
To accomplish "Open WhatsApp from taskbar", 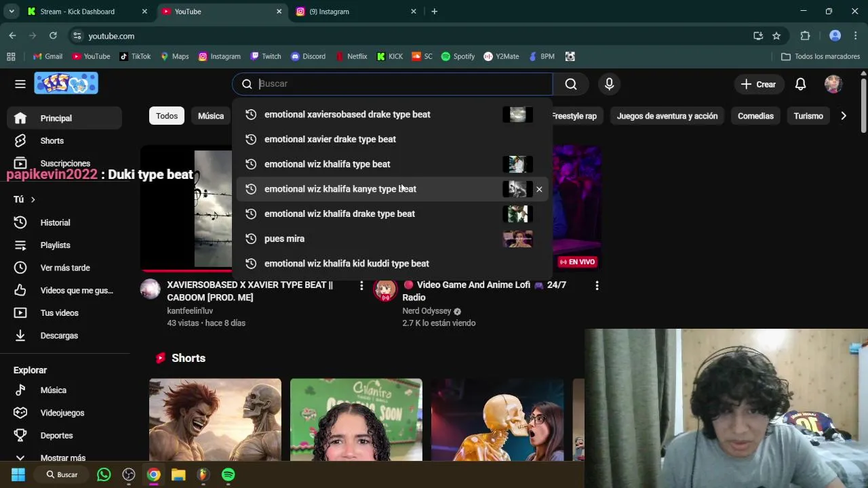I will [104, 474].
